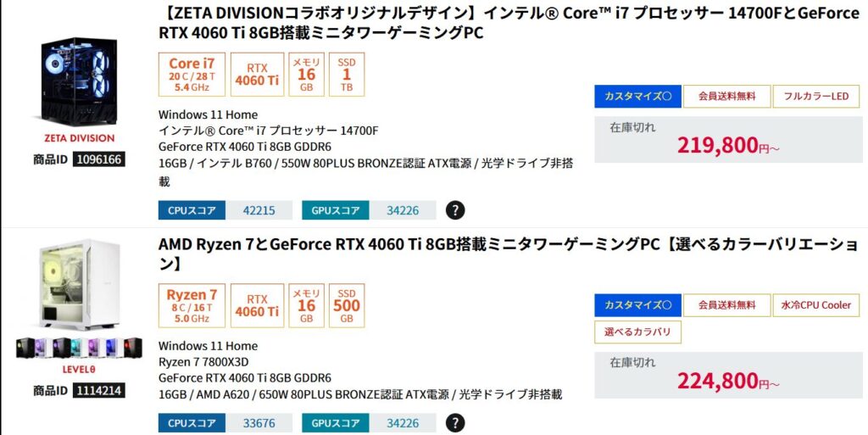Open the AMD Ryzen 7 PC title link
Image resolution: width=868 pixels, height=435 pixels.
509,254
